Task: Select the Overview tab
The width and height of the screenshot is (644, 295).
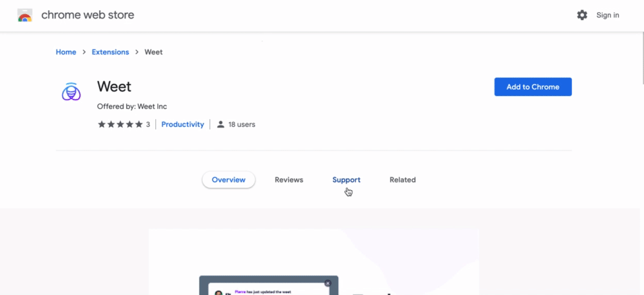Action: coord(229,180)
